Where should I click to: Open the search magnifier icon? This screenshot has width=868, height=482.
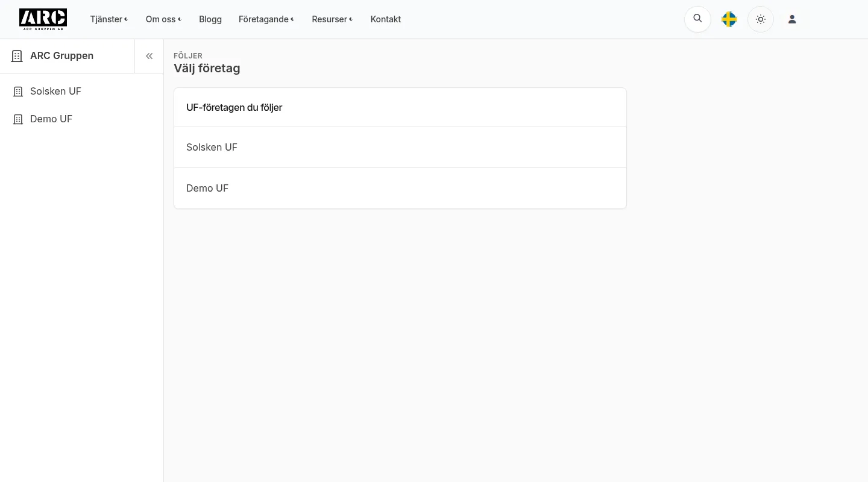point(697,19)
